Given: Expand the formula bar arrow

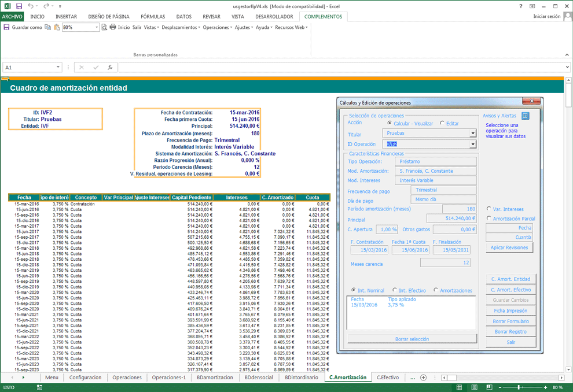Looking at the screenshot, I should [567, 67].
